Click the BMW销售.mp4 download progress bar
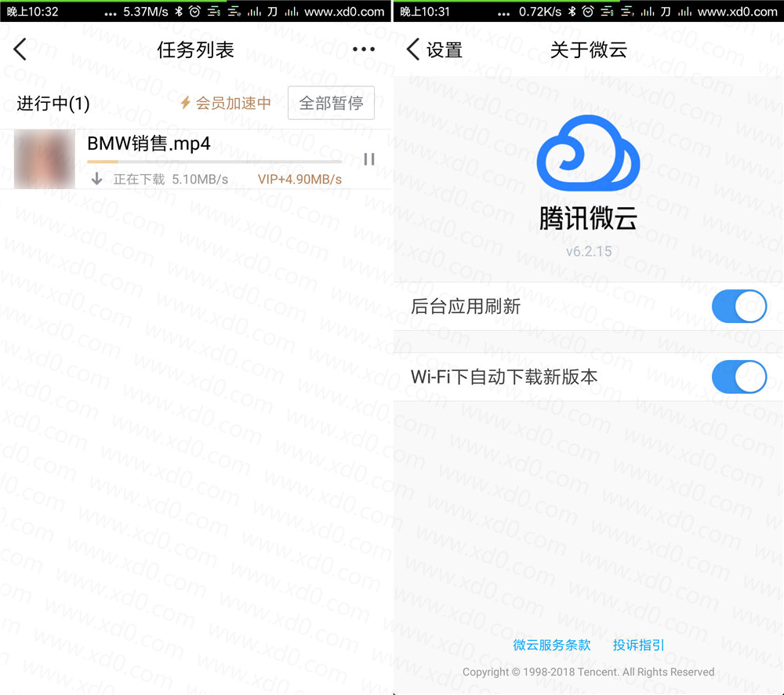This screenshot has width=784, height=695. click(x=214, y=162)
